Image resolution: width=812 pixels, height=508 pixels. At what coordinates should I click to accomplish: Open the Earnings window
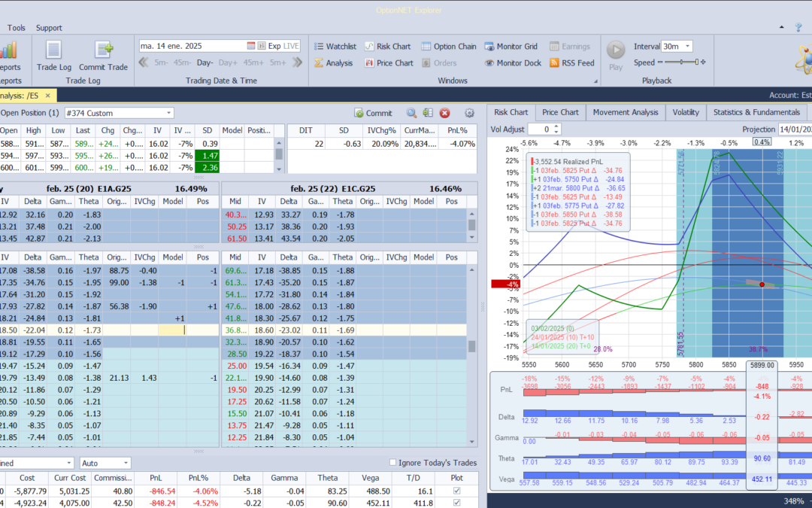point(570,46)
